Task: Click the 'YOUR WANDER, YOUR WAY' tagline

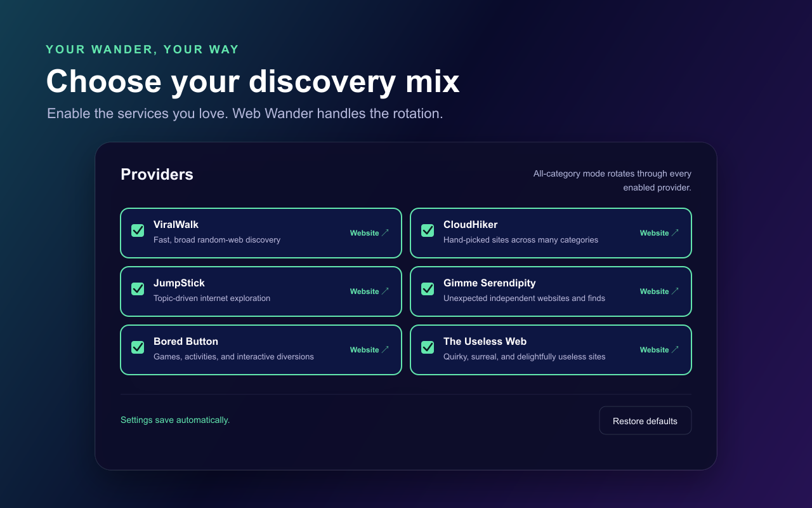Action: pyautogui.click(x=143, y=50)
